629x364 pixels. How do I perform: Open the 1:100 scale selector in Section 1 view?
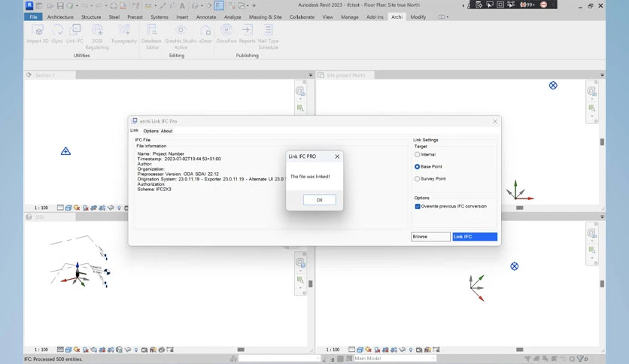click(x=41, y=208)
